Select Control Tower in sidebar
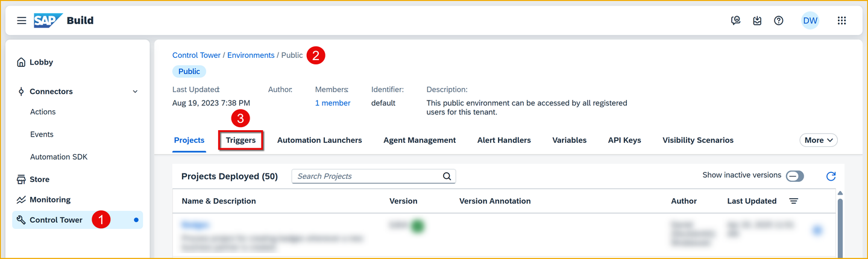Image resolution: width=868 pixels, height=259 pixels. (78, 220)
